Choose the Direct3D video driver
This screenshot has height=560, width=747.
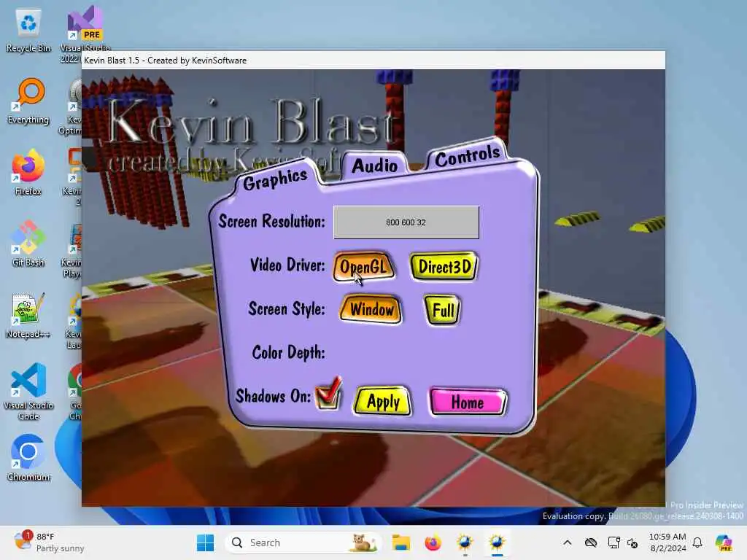pos(444,267)
